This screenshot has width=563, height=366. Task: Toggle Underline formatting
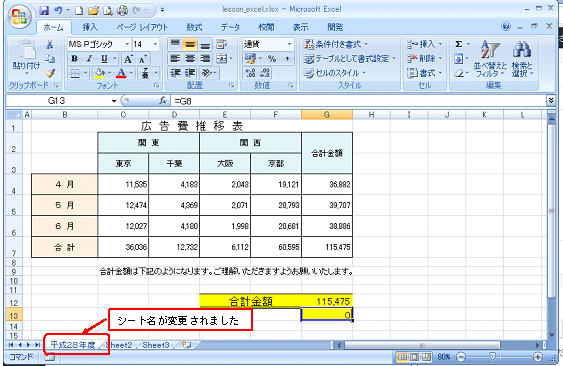104,59
